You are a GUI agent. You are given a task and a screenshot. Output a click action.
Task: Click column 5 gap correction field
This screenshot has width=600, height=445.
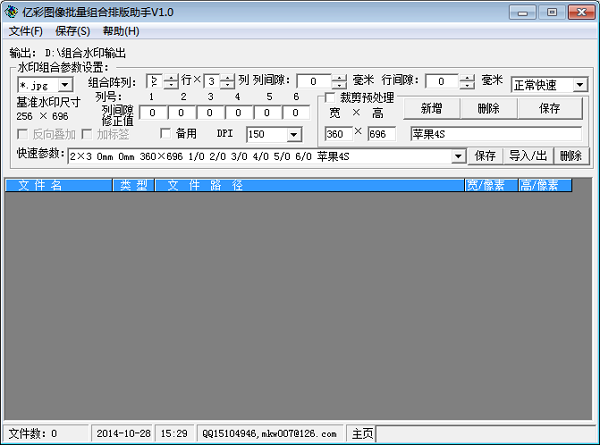[x=267, y=113]
